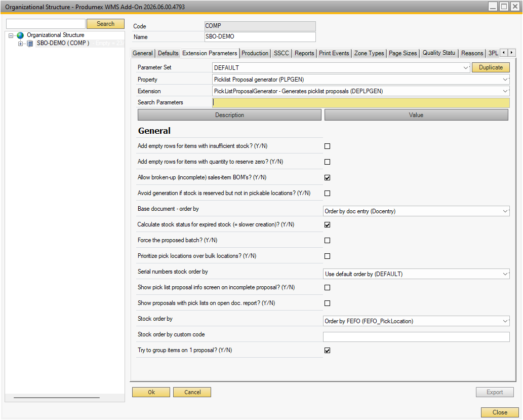The image size is (523, 420).
Task: Switch to the General tab
Action: (142, 53)
